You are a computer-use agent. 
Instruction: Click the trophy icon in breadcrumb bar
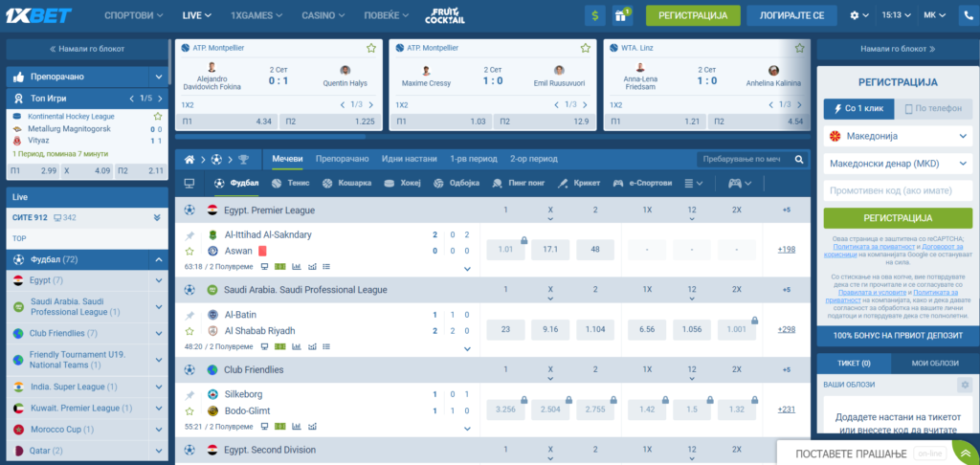point(243,159)
